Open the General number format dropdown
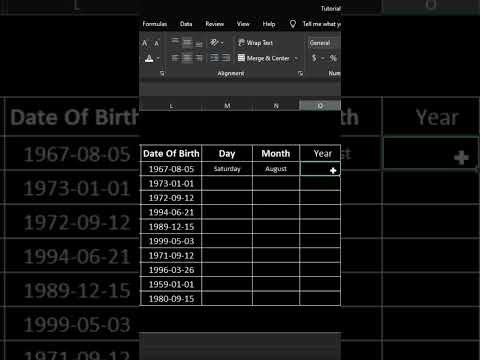 coord(324,43)
